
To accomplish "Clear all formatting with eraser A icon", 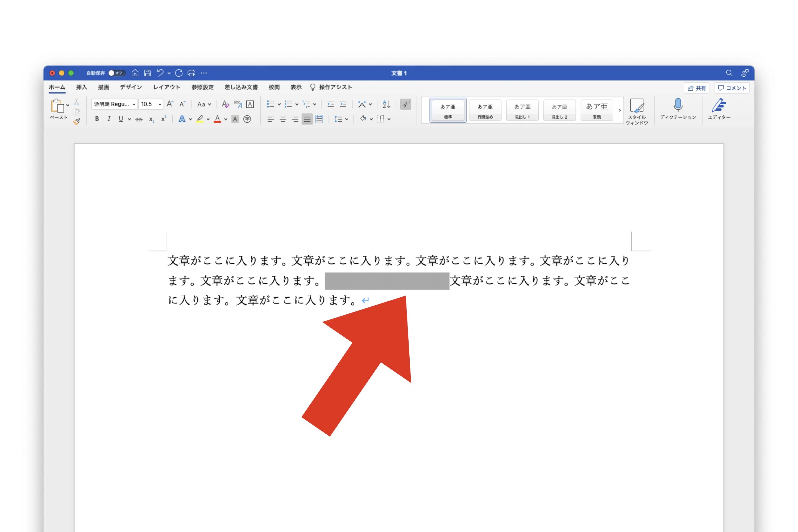I will [x=225, y=104].
